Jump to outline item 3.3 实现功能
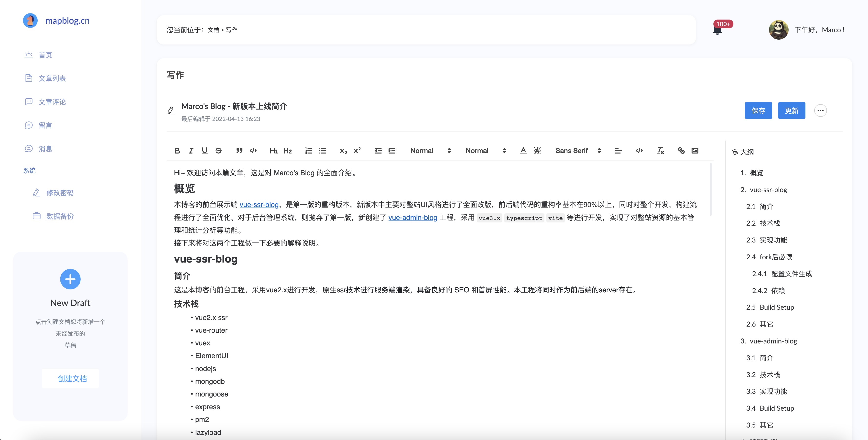The image size is (868, 440). pos(767,391)
